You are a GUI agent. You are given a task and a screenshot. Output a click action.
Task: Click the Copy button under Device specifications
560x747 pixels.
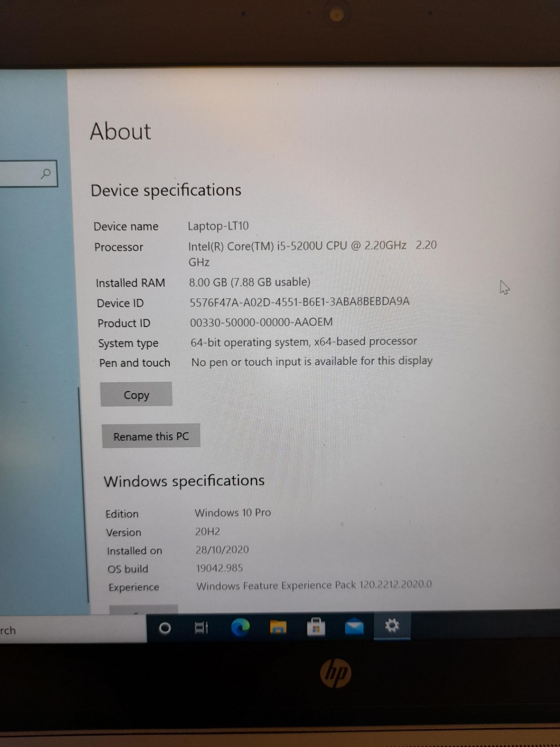pyautogui.click(x=136, y=395)
